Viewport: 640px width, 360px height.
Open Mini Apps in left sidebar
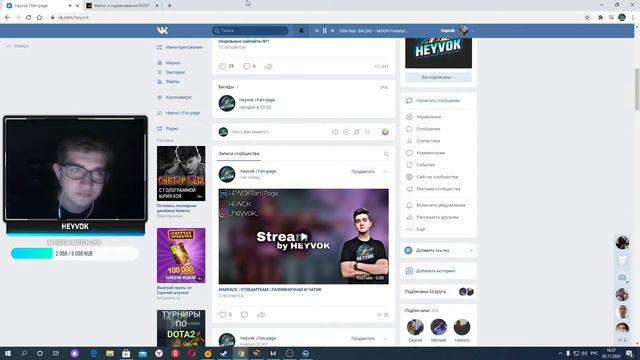[184, 47]
